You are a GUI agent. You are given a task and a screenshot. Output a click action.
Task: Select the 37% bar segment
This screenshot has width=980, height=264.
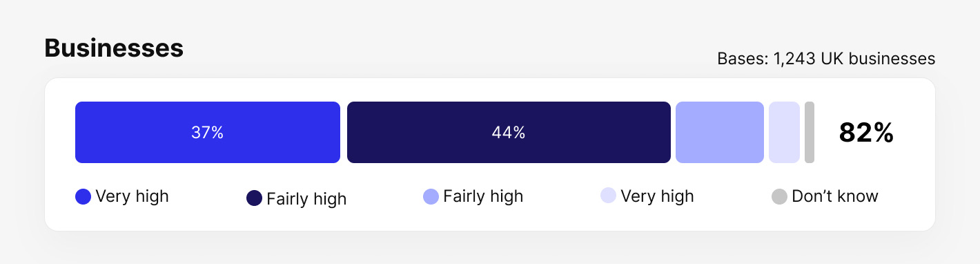(x=208, y=133)
